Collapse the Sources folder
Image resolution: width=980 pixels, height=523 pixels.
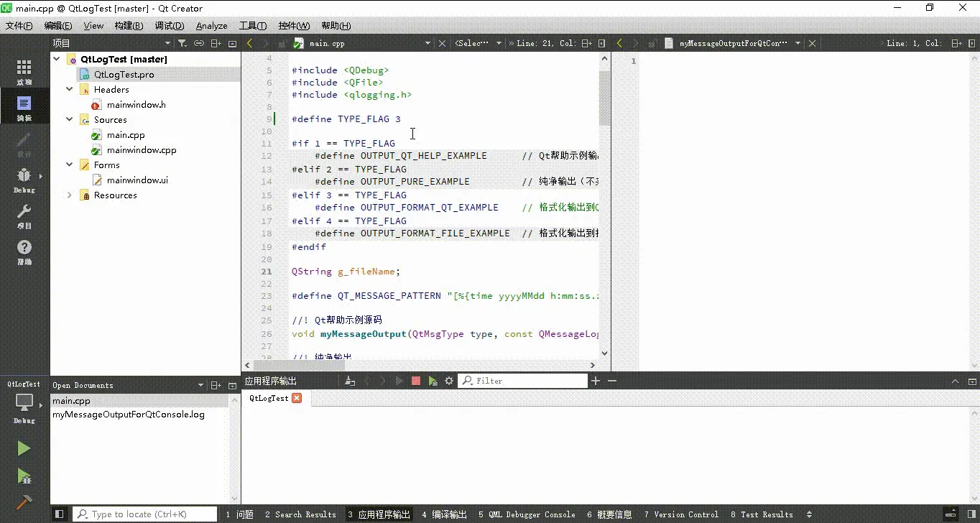(70, 119)
